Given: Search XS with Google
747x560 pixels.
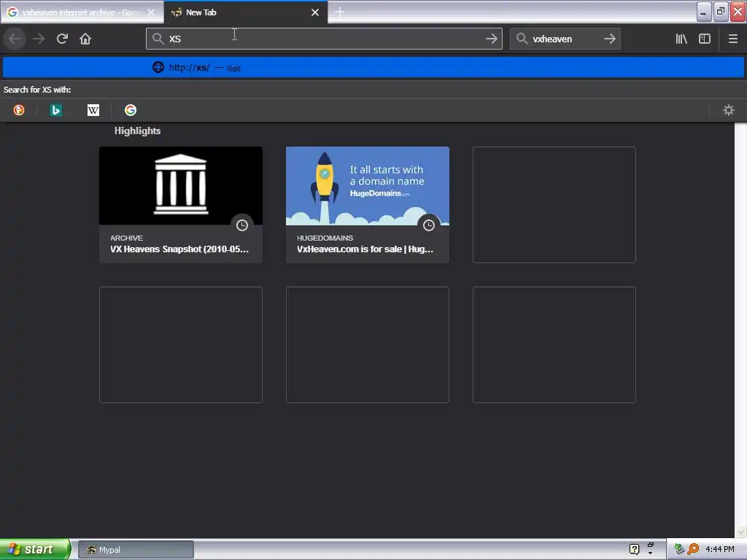Looking at the screenshot, I should (x=131, y=110).
